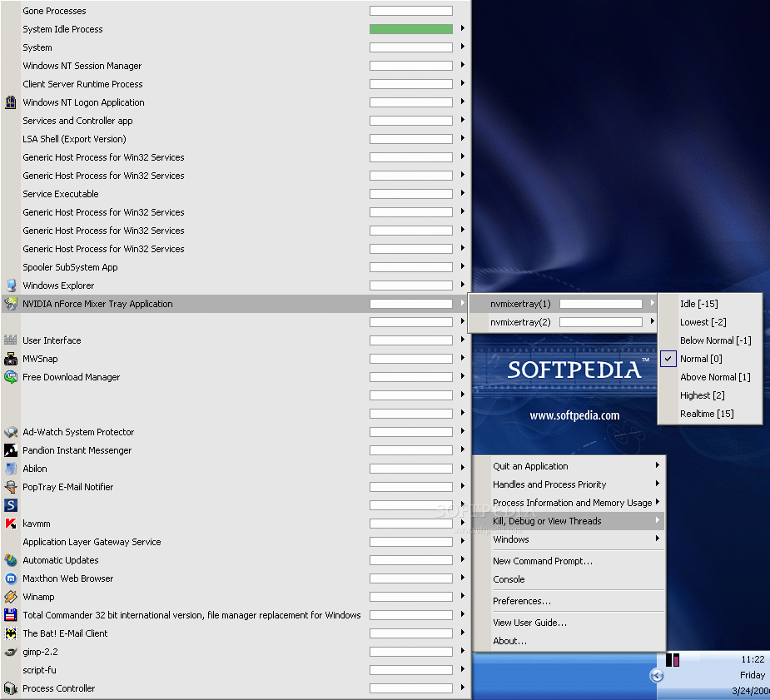Click the Free Download Manager icon
770x700 pixels.
(x=10, y=377)
